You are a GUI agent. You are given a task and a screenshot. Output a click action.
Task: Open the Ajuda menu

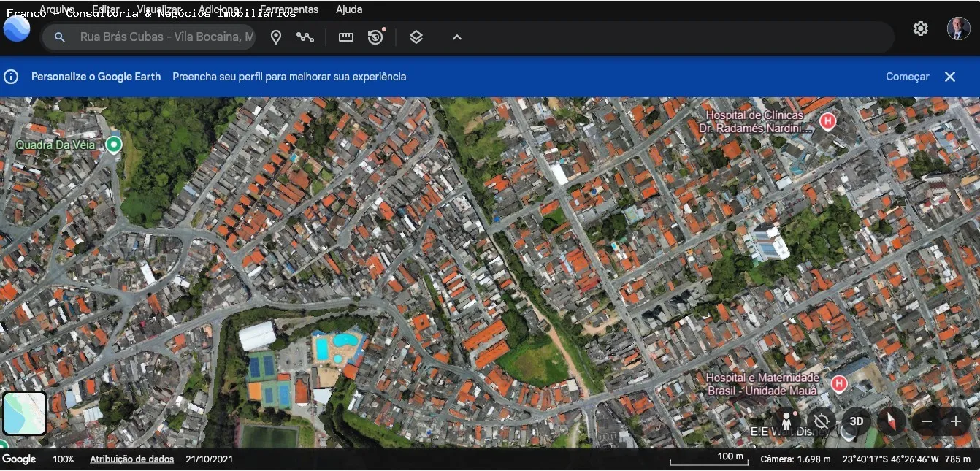[x=349, y=9]
